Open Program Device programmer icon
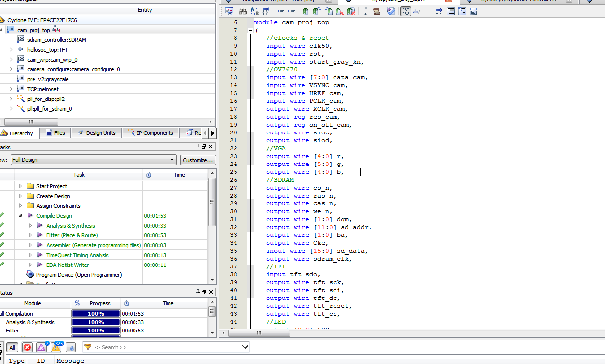Screen dimensions: 605x364 coord(30,275)
